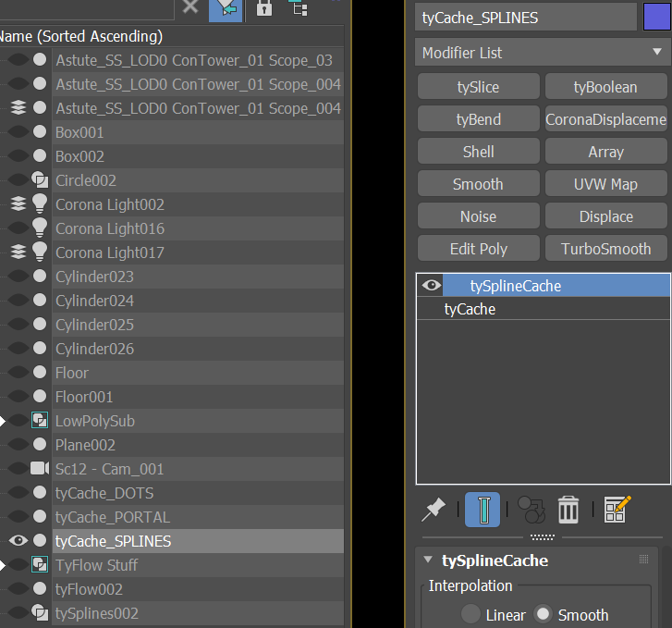The height and width of the screenshot is (628, 672).
Task: Click Corona Light002 bulb icon
Action: coord(40,203)
